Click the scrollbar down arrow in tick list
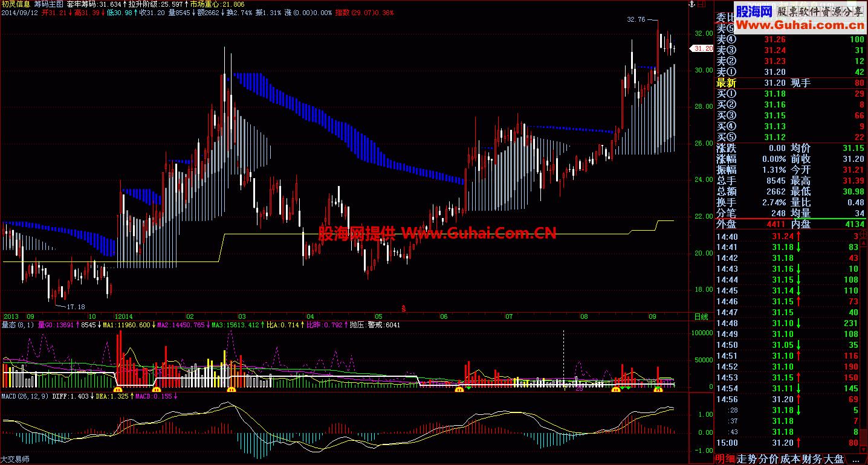The height and width of the screenshot is (465, 868). (x=864, y=449)
